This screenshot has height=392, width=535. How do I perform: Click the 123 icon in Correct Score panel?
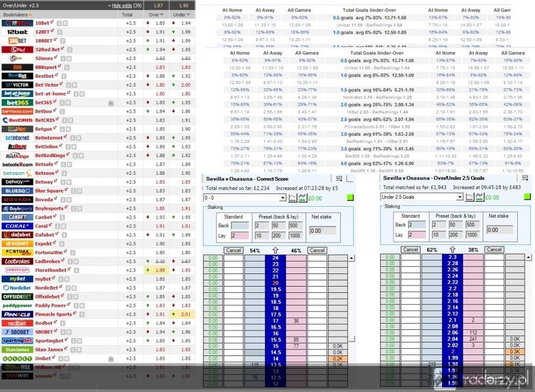point(339,178)
